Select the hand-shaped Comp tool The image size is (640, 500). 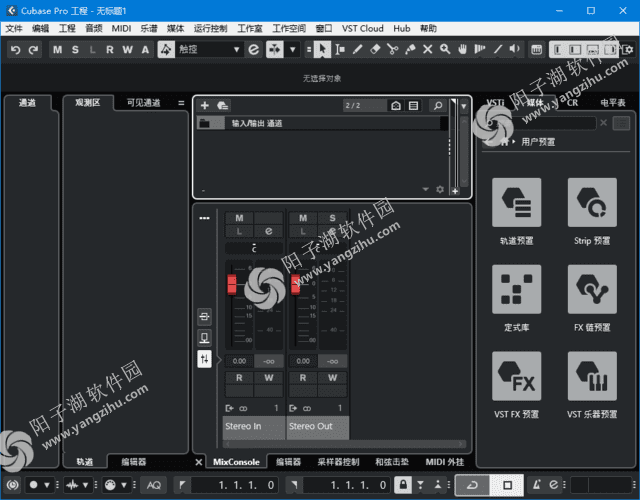pos(462,49)
